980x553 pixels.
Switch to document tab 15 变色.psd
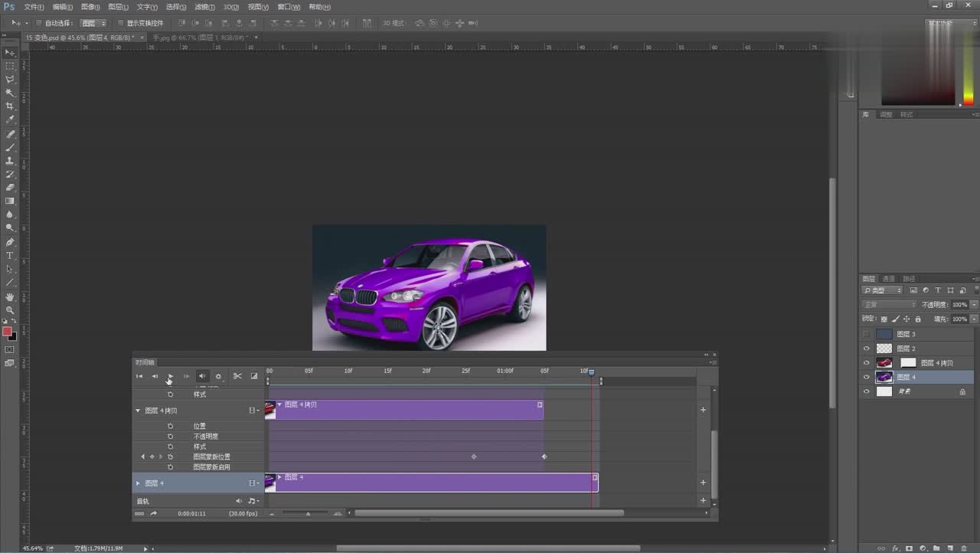pos(80,37)
